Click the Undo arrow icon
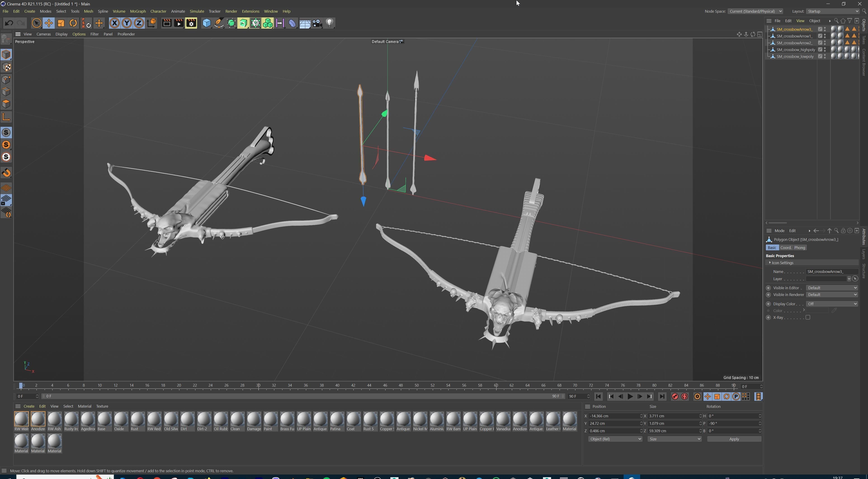Screen dimensions: 868x479 (x=9, y=23)
